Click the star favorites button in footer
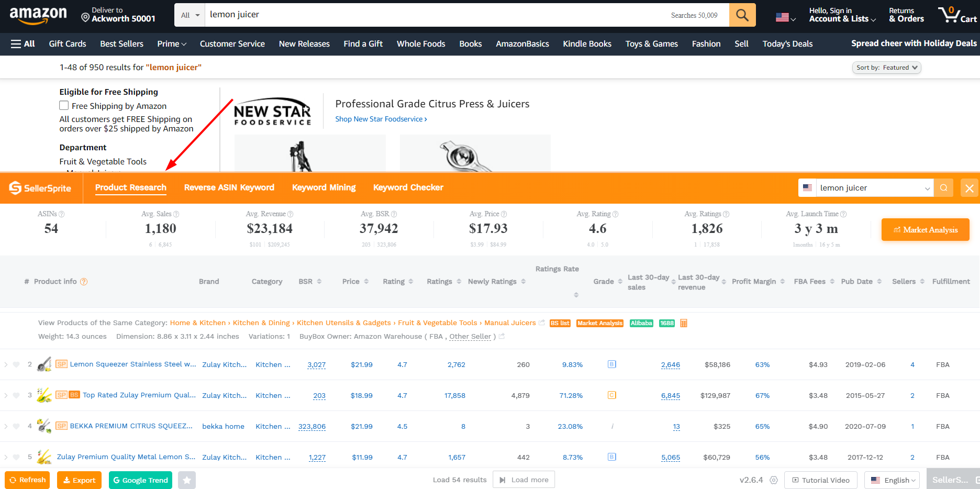The height and width of the screenshot is (489, 980). click(187, 480)
